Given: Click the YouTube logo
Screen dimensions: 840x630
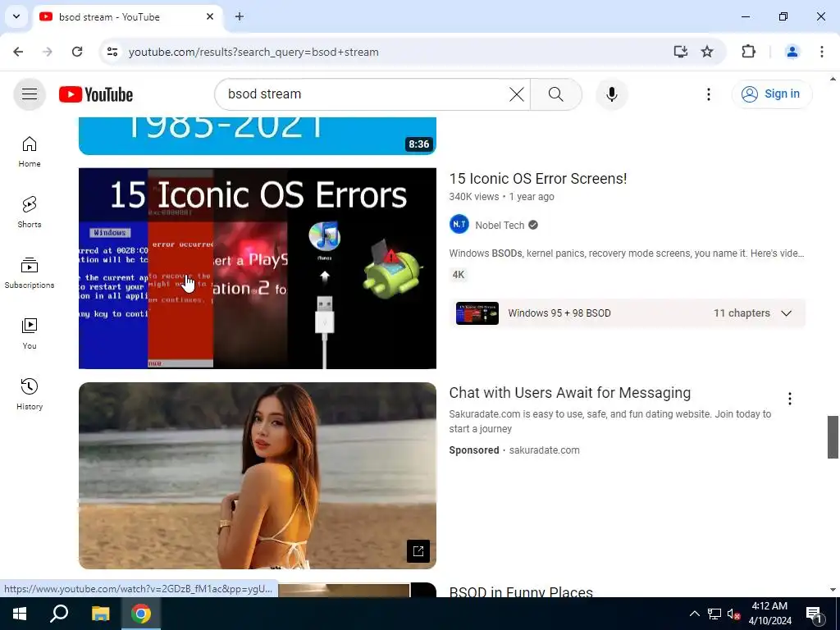Looking at the screenshot, I should [x=96, y=94].
